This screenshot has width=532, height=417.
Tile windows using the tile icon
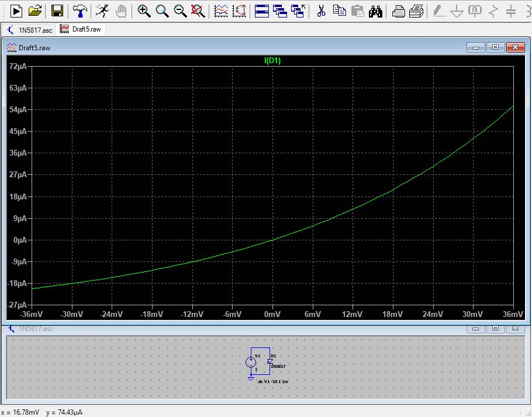click(262, 11)
